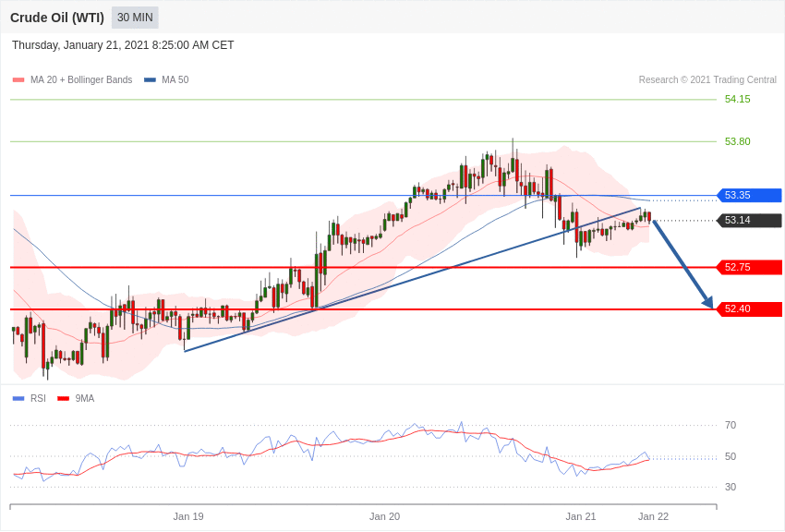The image size is (785, 532).
Task: Click the Jan 20 date marker
Action: tap(384, 516)
